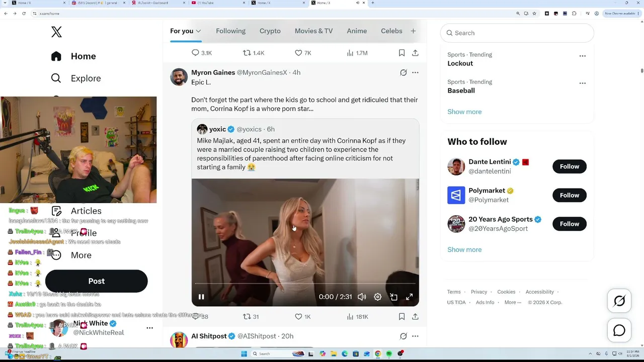Open the quoted yoxic post author name
Image resolution: width=644 pixels, height=362 pixels.
pyautogui.click(x=217, y=129)
